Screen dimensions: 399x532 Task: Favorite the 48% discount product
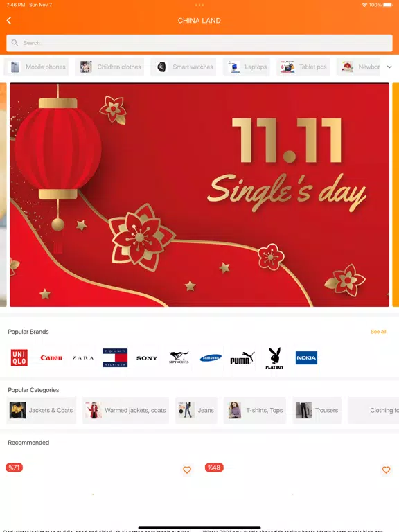click(386, 470)
